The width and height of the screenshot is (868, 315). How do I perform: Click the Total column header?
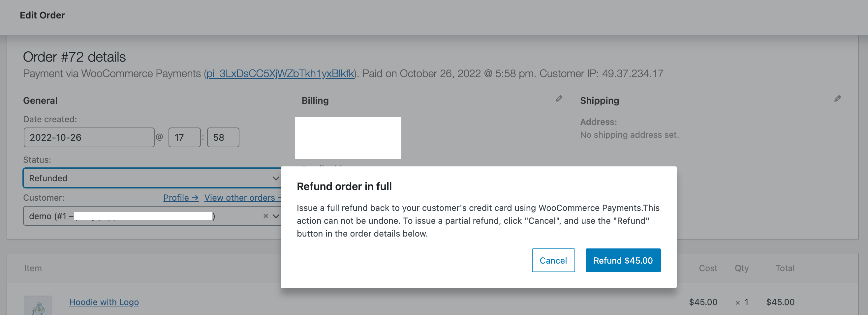coord(785,268)
